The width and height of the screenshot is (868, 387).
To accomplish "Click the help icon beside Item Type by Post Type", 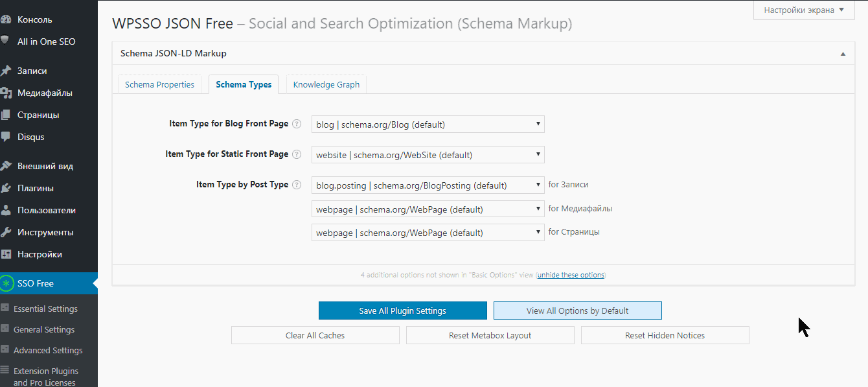I will pos(297,185).
